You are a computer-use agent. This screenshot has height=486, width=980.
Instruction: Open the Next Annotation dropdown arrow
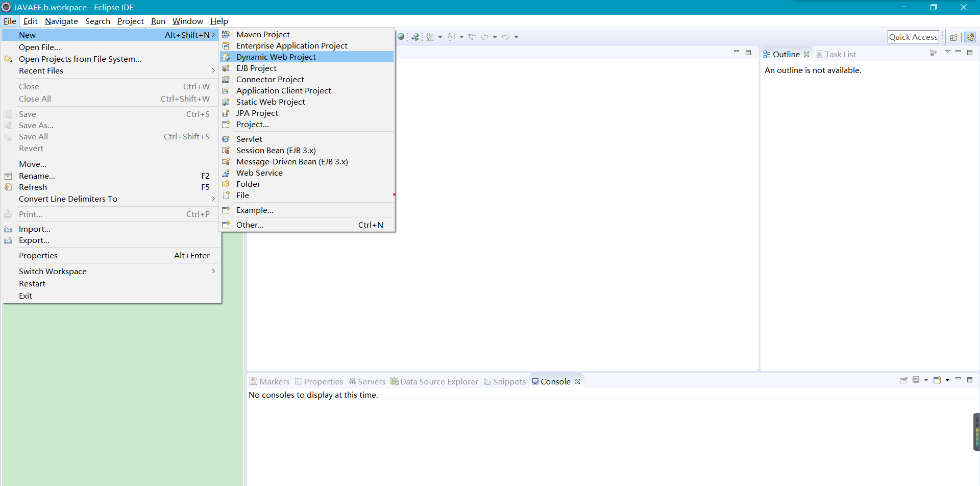click(x=440, y=37)
